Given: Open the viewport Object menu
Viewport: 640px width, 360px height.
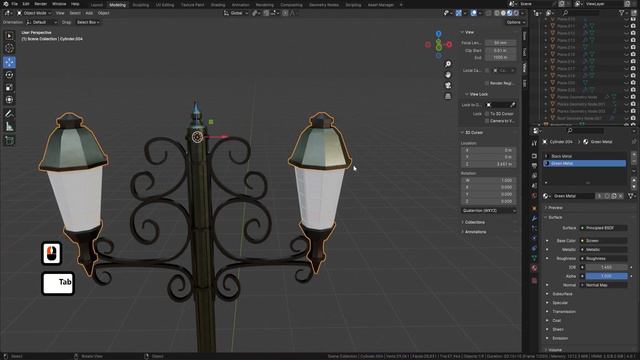Looking at the screenshot, I should (103, 13).
